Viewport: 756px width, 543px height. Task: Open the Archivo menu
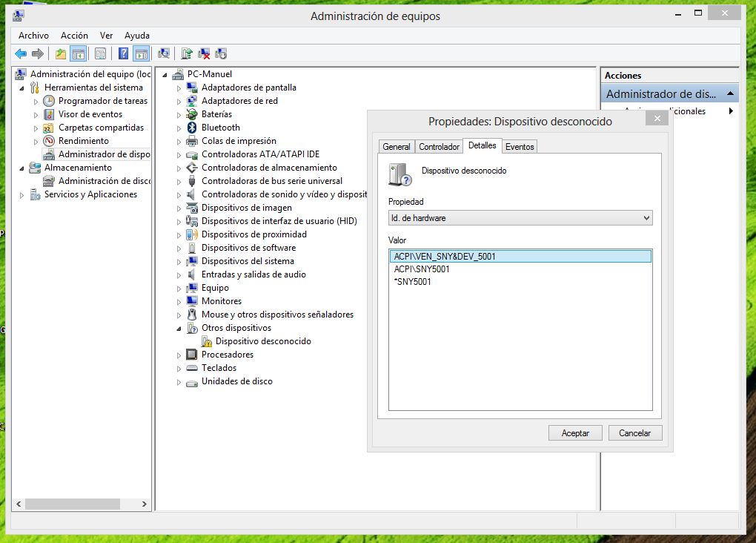pos(35,35)
